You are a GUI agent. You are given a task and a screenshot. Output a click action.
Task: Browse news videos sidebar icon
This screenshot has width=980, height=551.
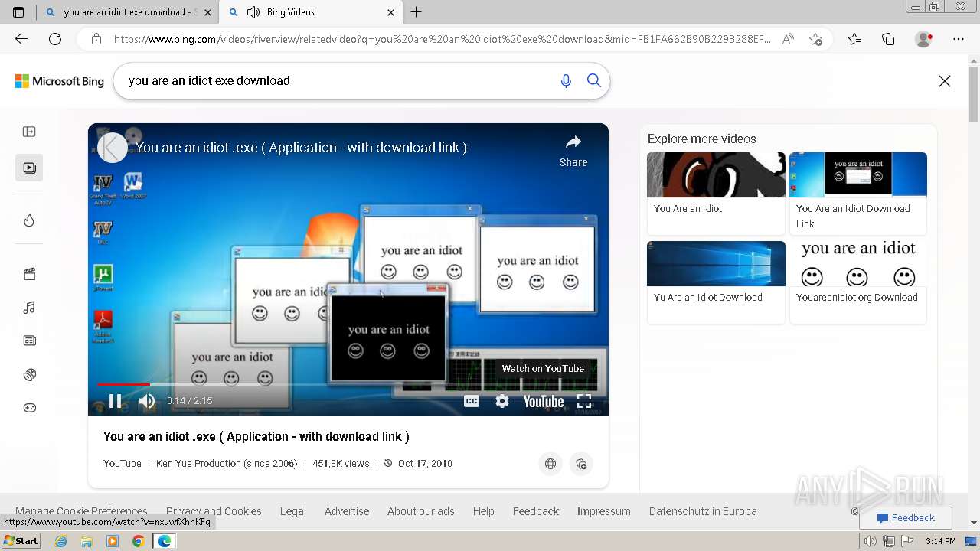click(x=29, y=341)
